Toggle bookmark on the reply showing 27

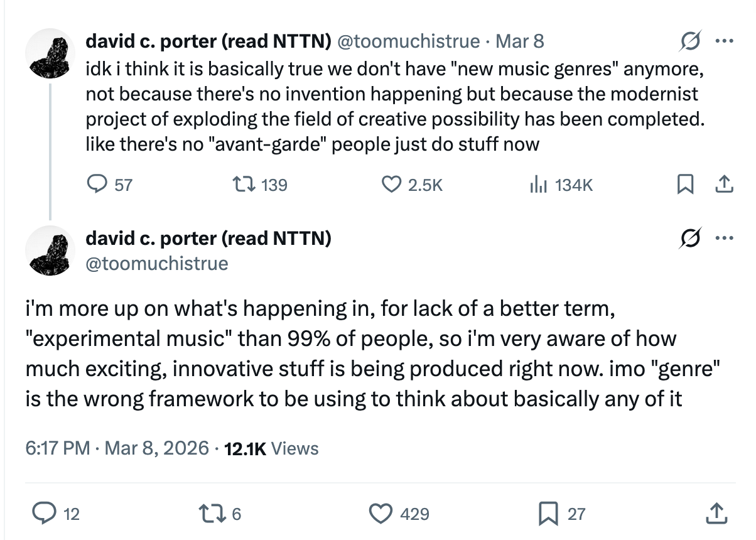pos(548,514)
